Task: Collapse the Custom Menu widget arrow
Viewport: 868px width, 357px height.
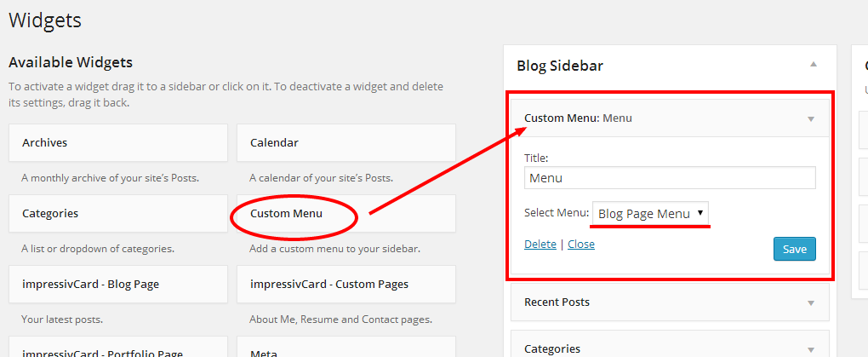Action: click(x=810, y=118)
